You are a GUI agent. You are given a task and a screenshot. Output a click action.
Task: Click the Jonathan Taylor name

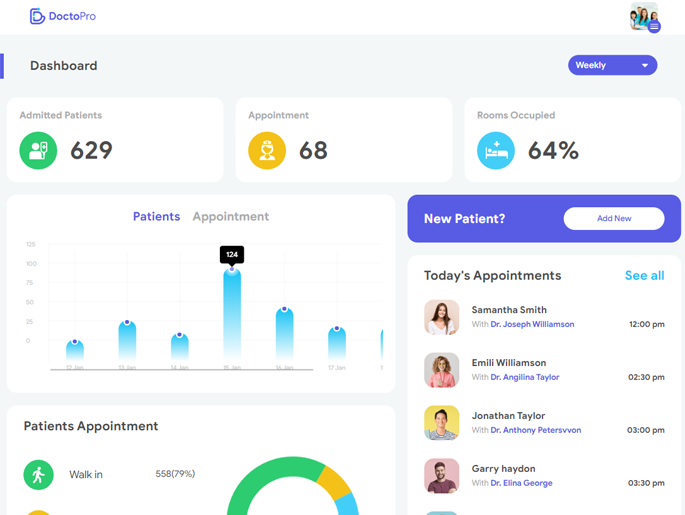click(508, 416)
